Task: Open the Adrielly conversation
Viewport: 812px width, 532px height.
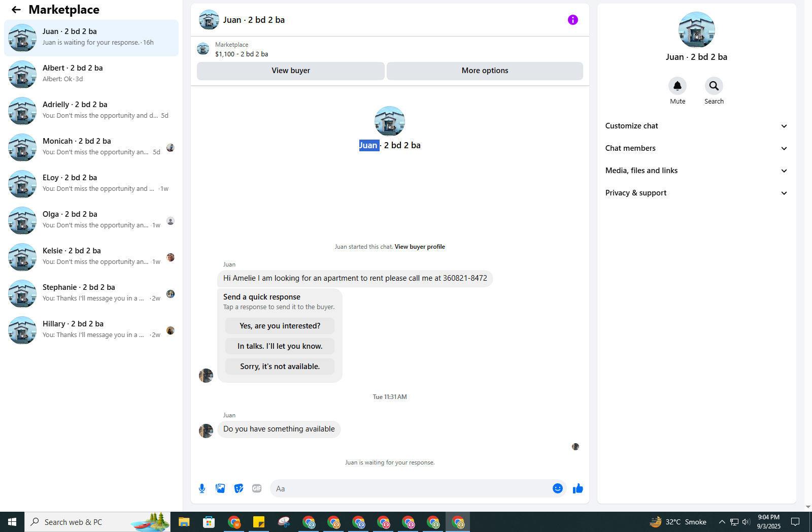Action: pos(91,111)
